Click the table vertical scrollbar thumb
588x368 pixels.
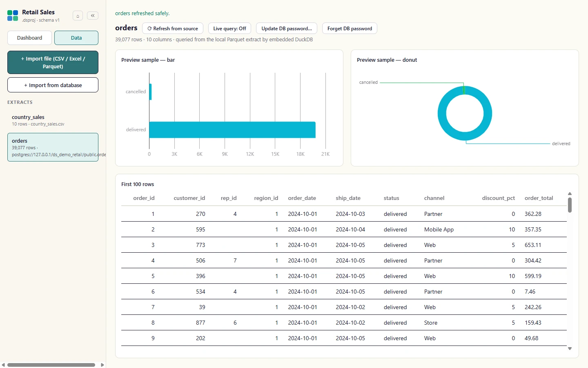click(x=570, y=205)
